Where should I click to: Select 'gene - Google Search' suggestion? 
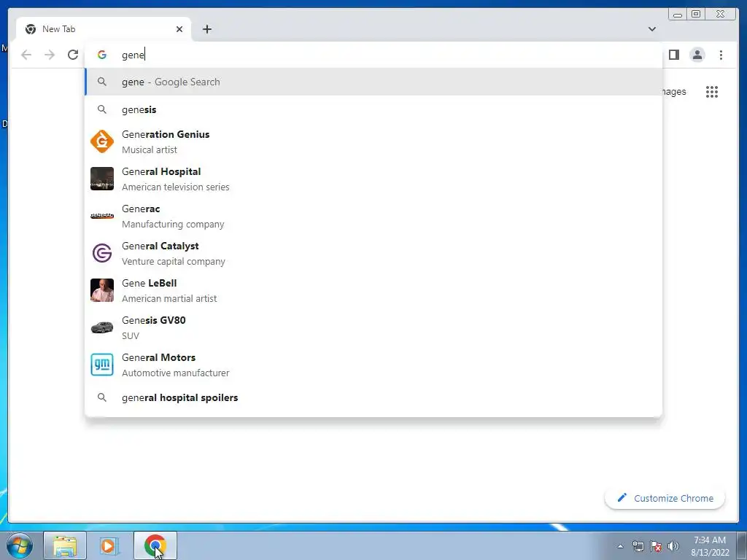click(373, 82)
